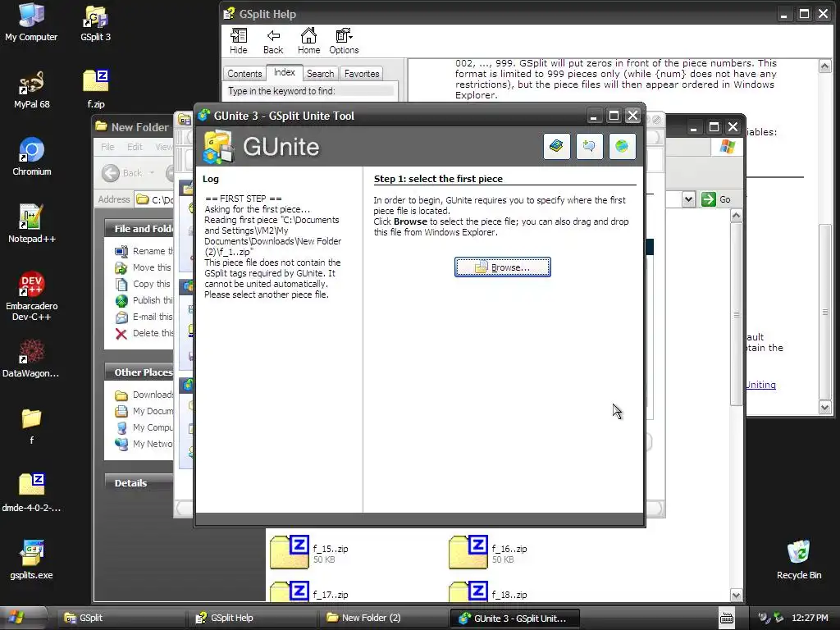840x630 pixels.
Task: Click Copy this file task link
Action: [152, 284]
